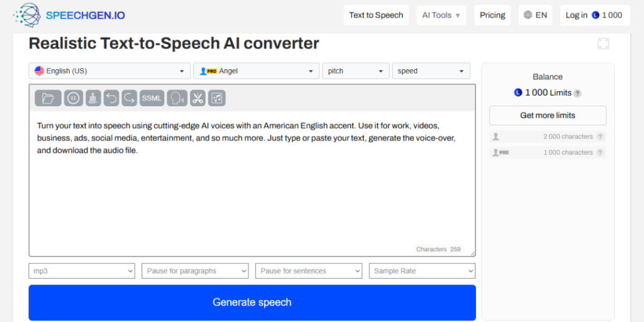Click the question mark beside Limits
644x322 pixels.
pos(577,93)
